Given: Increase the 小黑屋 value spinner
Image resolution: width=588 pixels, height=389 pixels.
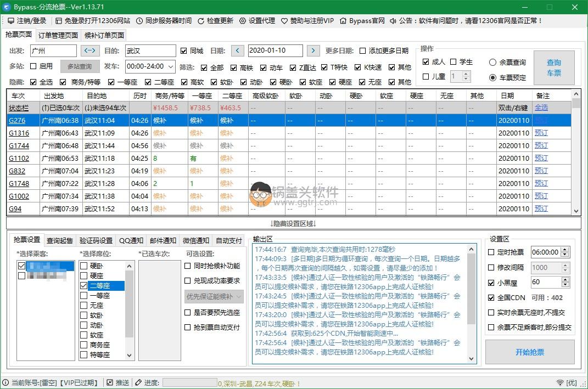Looking at the screenshot, I should tap(565, 280).
